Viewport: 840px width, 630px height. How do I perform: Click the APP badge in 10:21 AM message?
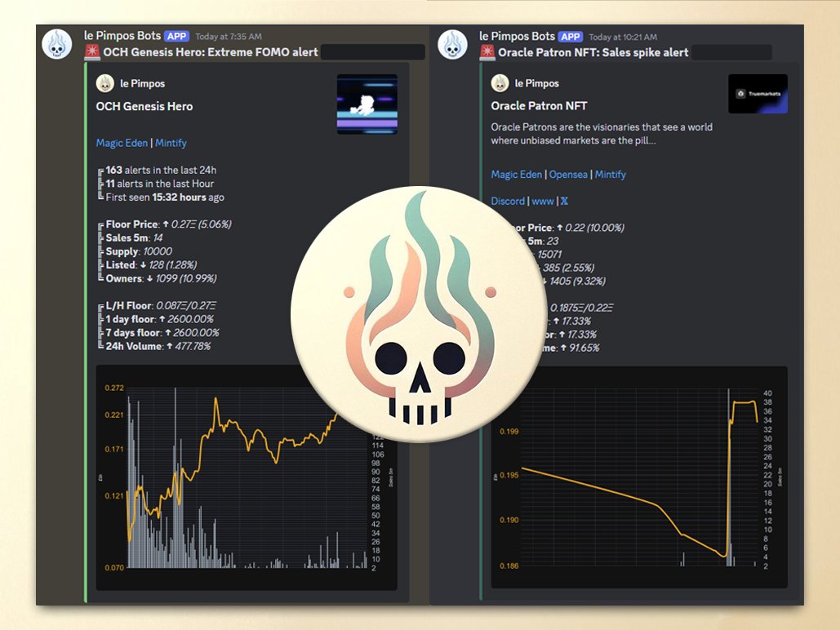tap(571, 37)
